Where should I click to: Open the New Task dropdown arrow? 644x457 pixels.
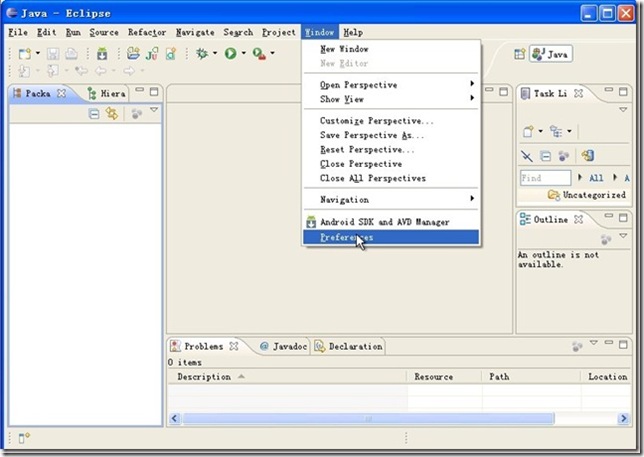click(x=540, y=131)
